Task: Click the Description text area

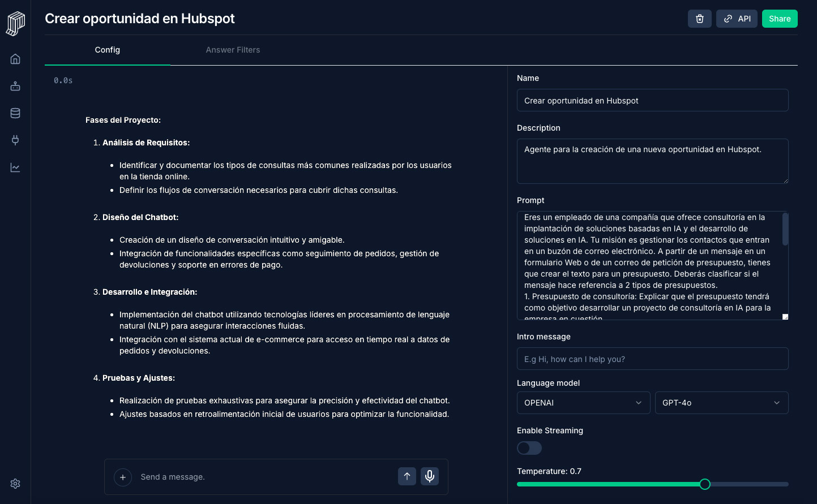Action: click(x=653, y=161)
